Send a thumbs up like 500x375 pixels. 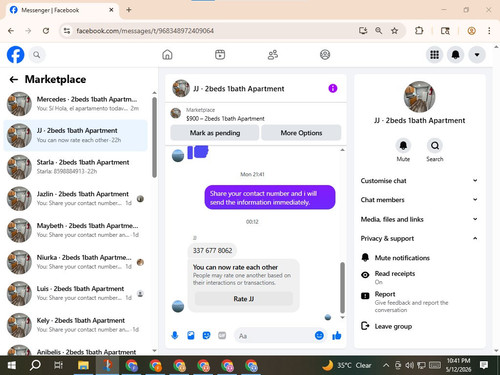point(337,335)
